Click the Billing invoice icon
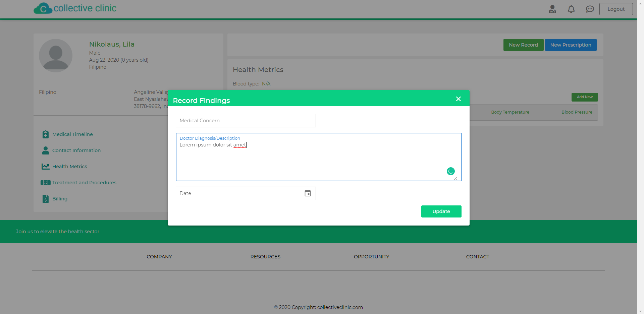 (46, 199)
